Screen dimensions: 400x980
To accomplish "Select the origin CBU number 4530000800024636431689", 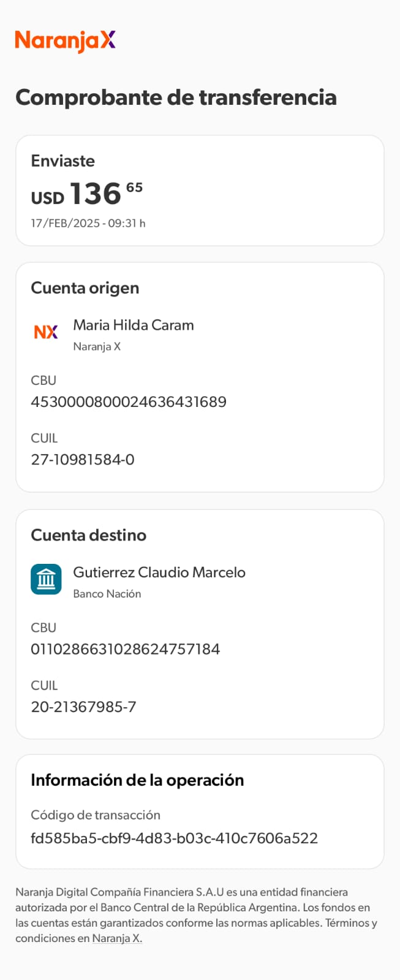I will click(129, 402).
